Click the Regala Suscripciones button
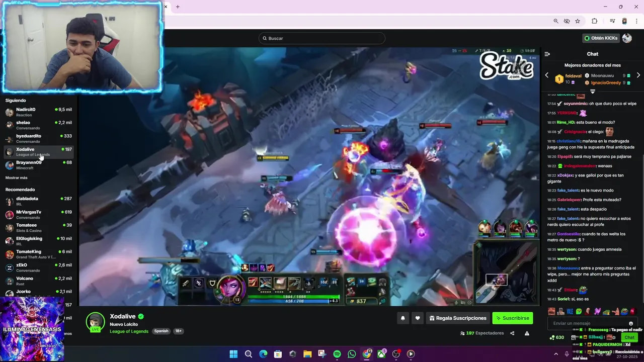The width and height of the screenshot is (644, 362). click(457, 318)
